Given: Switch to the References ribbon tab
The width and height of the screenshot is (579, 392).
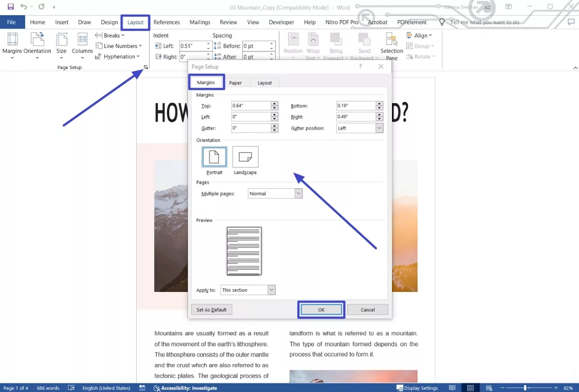Looking at the screenshot, I should click(x=167, y=22).
